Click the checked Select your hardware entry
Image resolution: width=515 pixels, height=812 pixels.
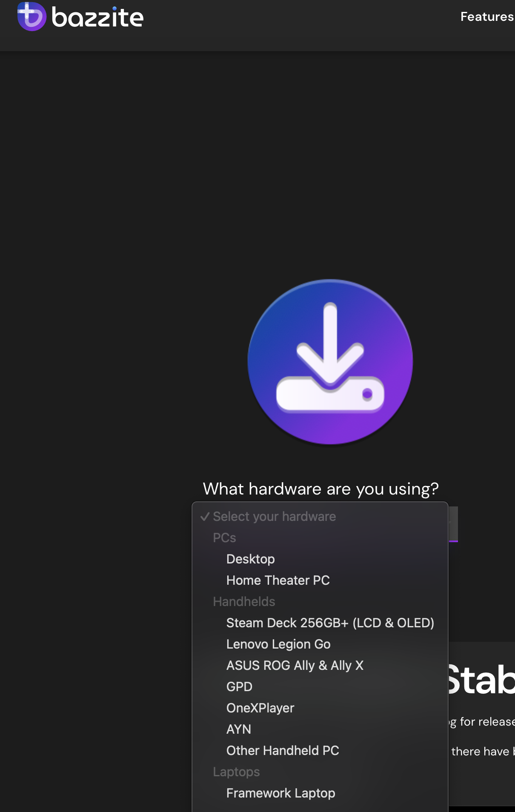pyautogui.click(x=320, y=516)
